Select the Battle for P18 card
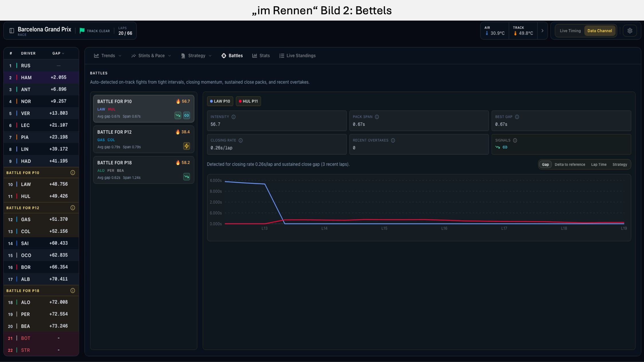Screen dimensions: 644x362 pos(144,170)
